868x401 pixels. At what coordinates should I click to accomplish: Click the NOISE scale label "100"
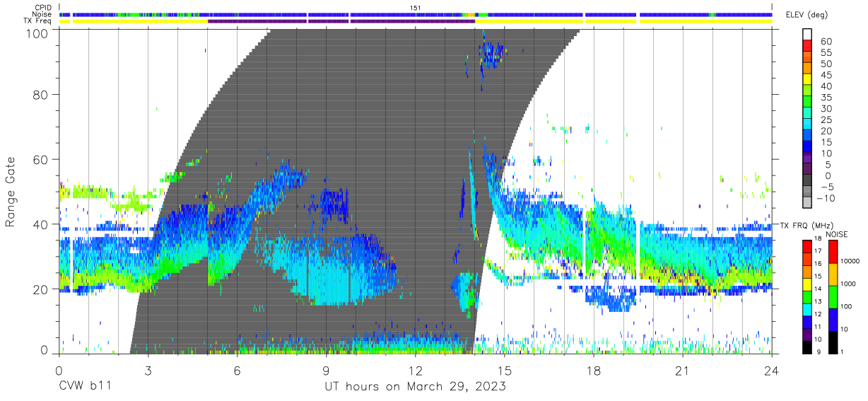coord(845,307)
